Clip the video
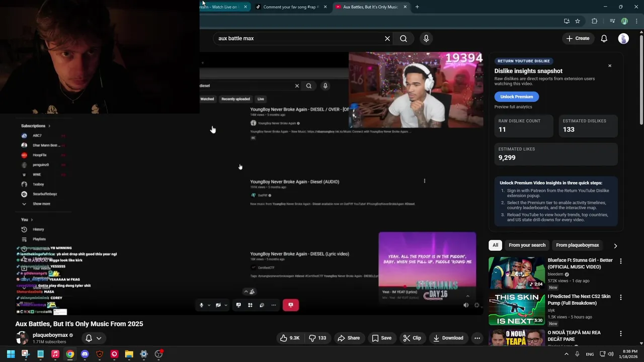The height and width of the screenshot is (362, 644). coord(412,338)
